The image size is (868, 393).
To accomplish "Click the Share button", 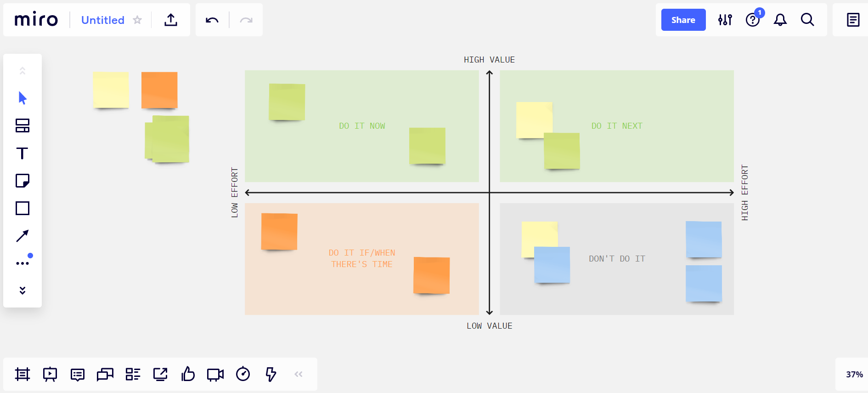I will click(683, 20).
